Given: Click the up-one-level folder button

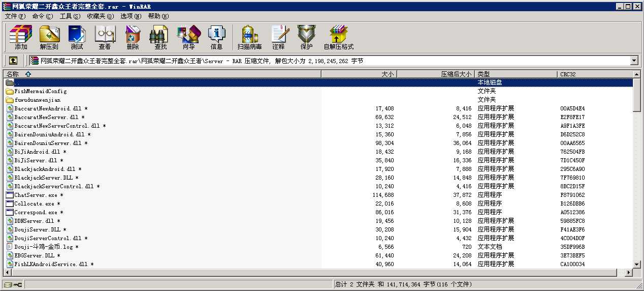Looking at the screenshot, I should [13, 61].
